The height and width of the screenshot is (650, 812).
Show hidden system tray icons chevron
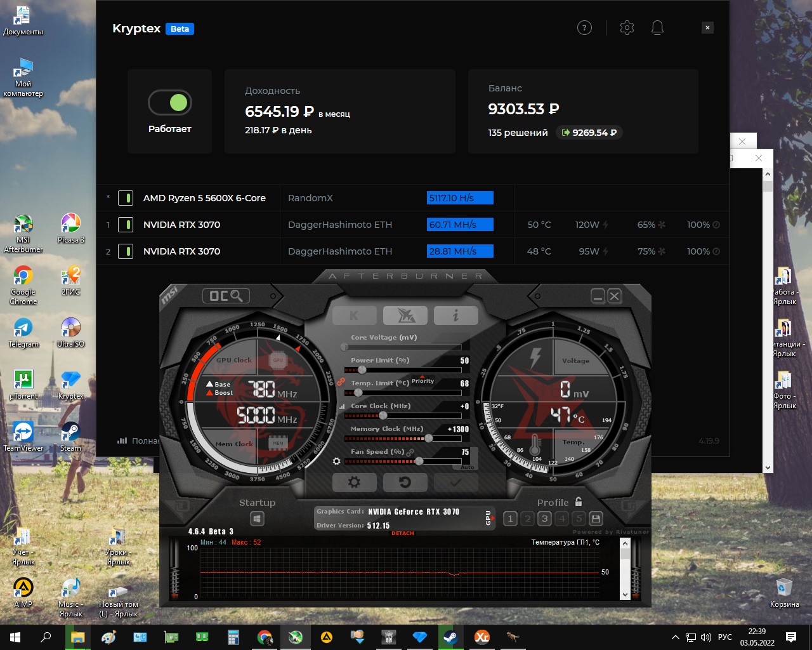point(676,637)
